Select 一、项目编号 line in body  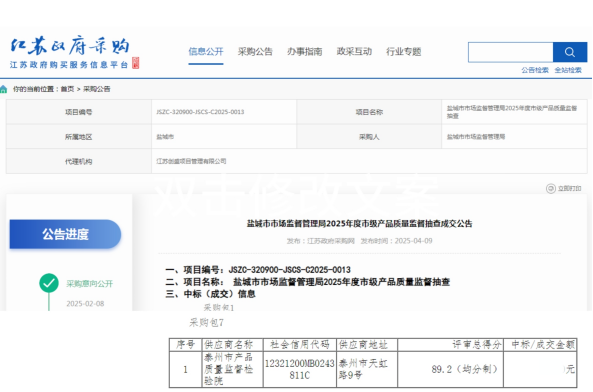258,270
